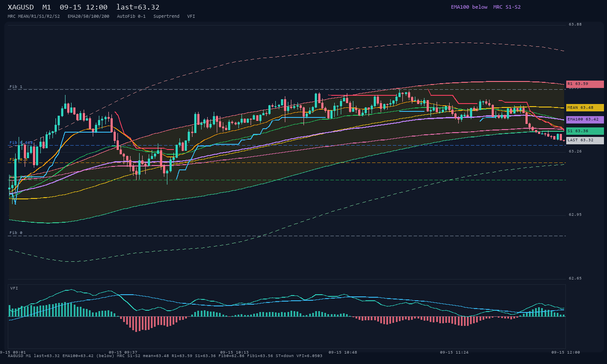Click the EMA100 63.42 price tag
Screen dimensions: 607x364
tap(585, 120)
